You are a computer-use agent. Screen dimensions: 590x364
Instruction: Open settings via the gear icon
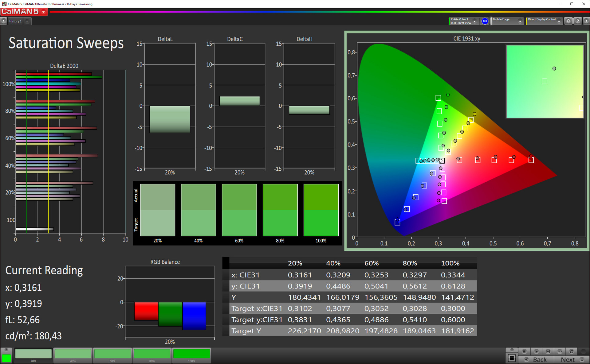click(568, 21)
